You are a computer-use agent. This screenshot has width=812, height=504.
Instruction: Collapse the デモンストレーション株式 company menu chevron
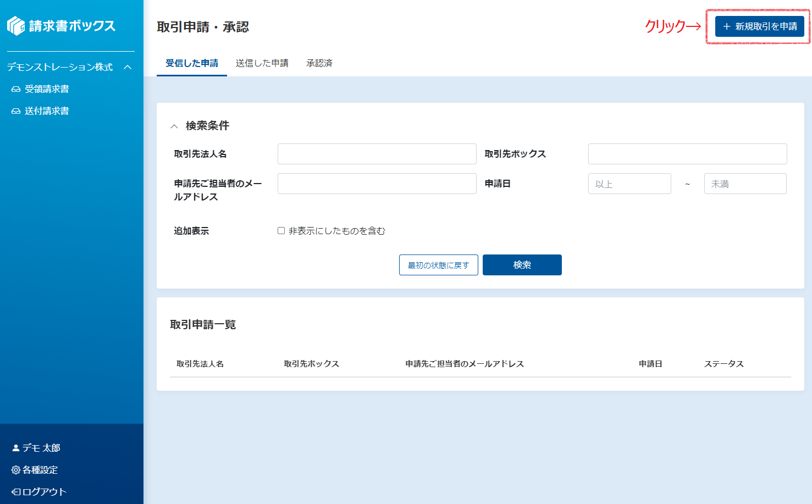pyautogui.click(x=128, y=67)
